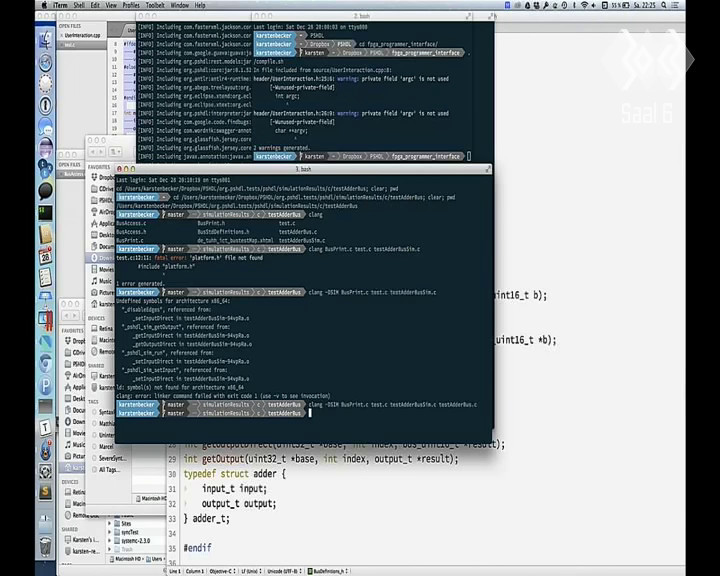Open the black speech bubble dock app
The height and width of the screenshot is (576, 720).
click(x=45, y=191)
